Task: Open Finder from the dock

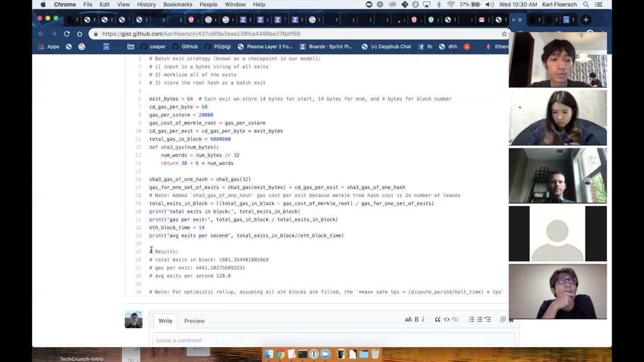Action: (x=269, y=354)
